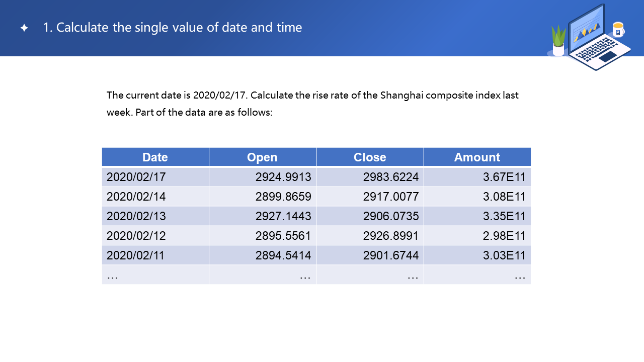Choose the Amount cell 3.08E11
The image size is (644, 362).
(x=477, y=196)
